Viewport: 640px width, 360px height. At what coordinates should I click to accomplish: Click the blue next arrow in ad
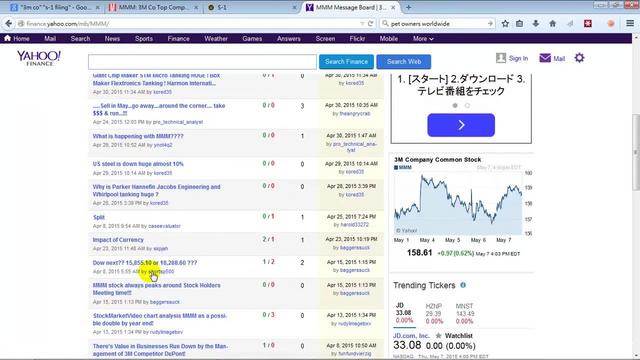pyautogui.click(x=461, y=125)
